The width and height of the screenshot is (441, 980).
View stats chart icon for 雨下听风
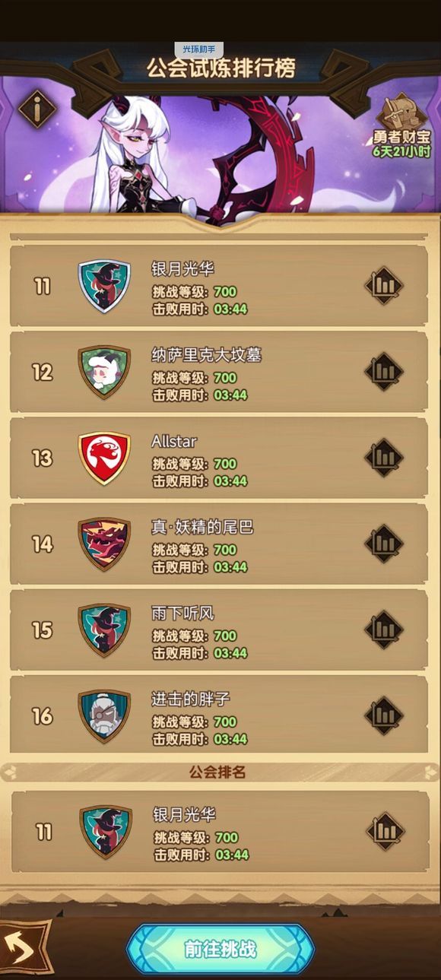tap(384, 630)
